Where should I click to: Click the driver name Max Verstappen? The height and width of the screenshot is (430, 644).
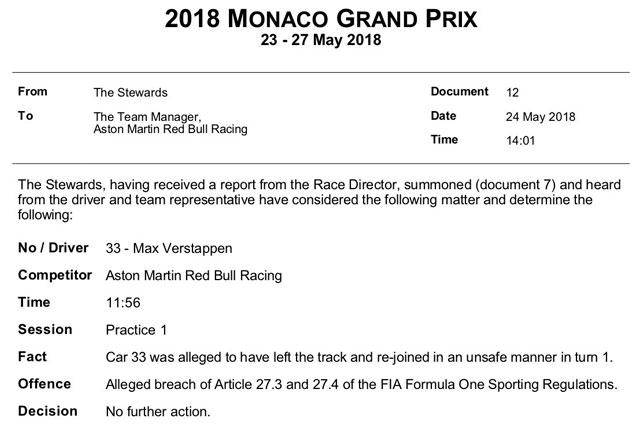pos(183,248)
